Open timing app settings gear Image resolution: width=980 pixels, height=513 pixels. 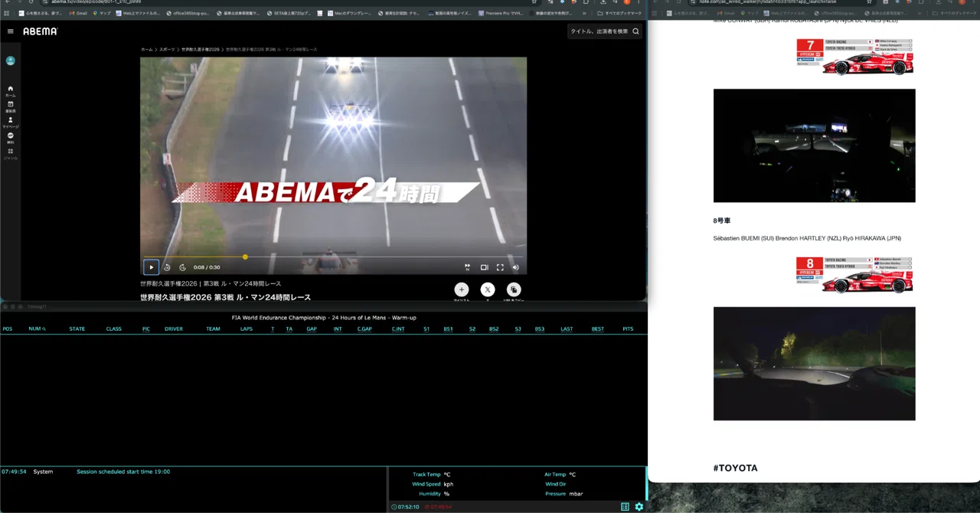coord(639,507)
